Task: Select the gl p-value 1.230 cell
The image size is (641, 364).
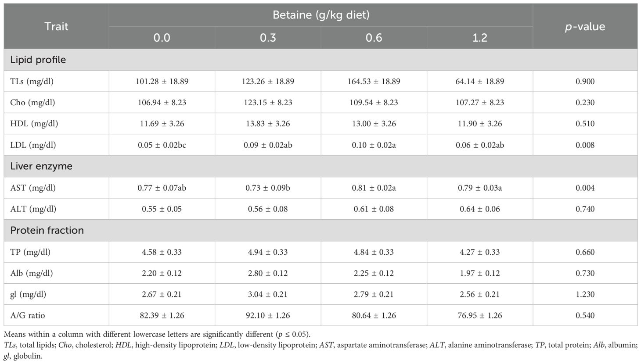Action: 585,294
